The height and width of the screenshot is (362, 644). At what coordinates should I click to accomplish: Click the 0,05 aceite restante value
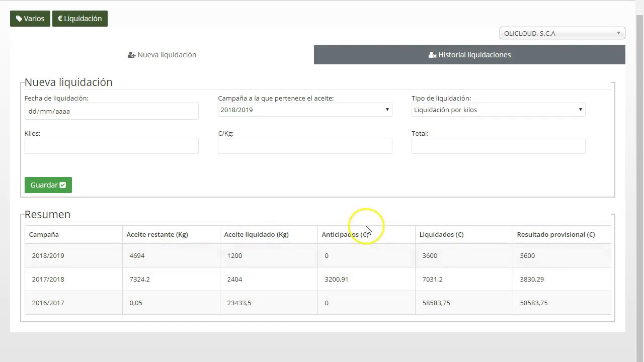click(136, 303)
